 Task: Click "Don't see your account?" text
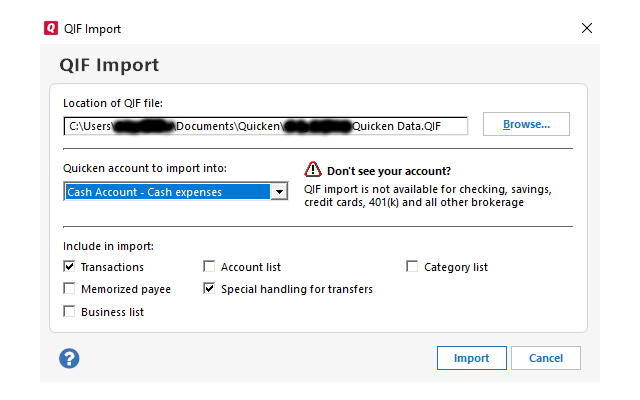(389, 171)
